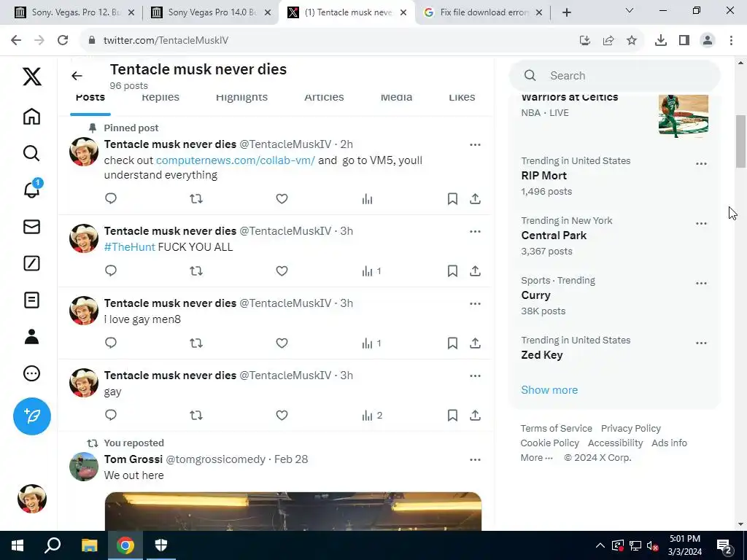
Task: Click the page vertical scrollbar thumb
Action: (x=740, y=141)
